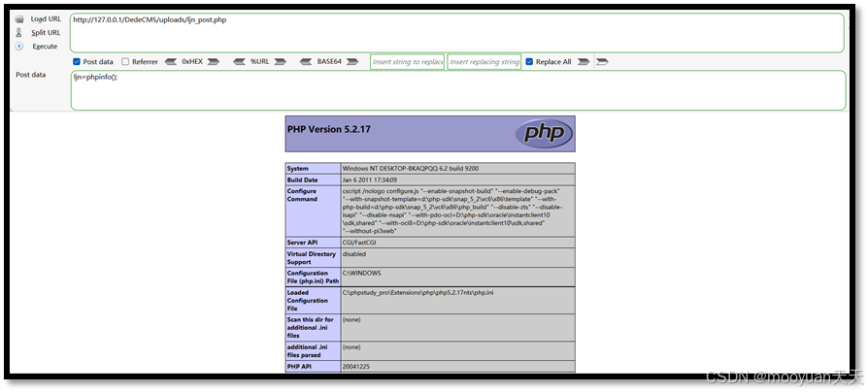Click the PHP logo in the version banner
The width and height of the screenshot is (868, 392).
coord(544,133)
